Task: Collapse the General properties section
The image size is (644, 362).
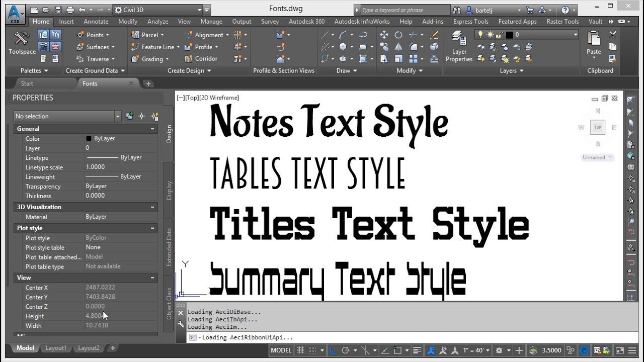Action: tap(152, 129)
